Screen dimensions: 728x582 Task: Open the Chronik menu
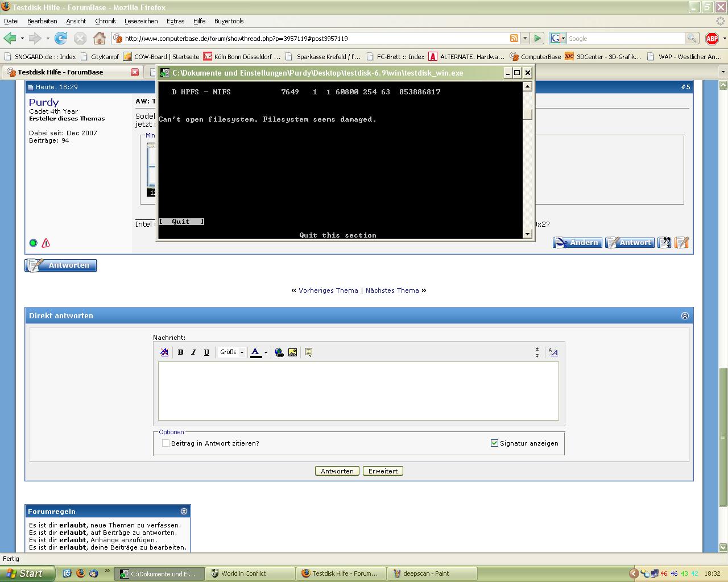pos(105,21)
